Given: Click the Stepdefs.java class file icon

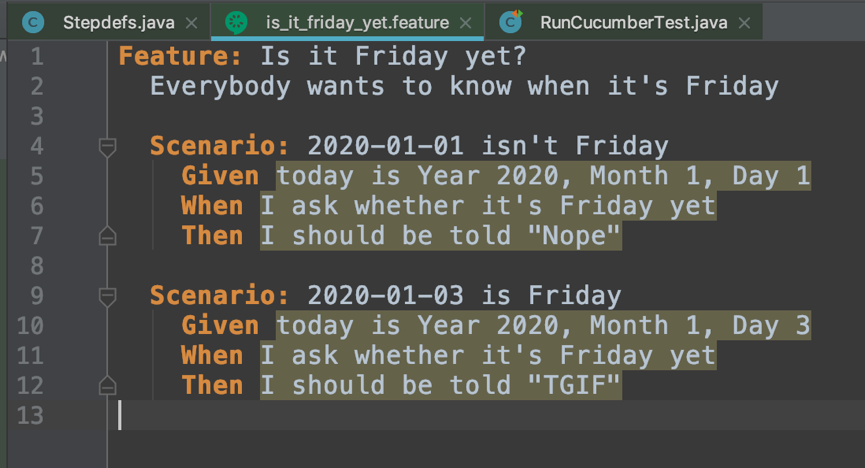Looking at the screenshot, I should (x=33, y=23).
